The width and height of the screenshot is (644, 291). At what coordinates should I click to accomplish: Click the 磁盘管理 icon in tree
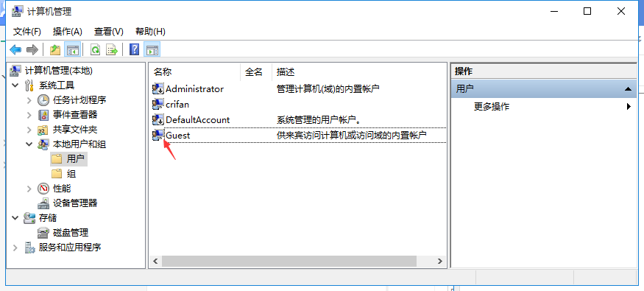43,233
